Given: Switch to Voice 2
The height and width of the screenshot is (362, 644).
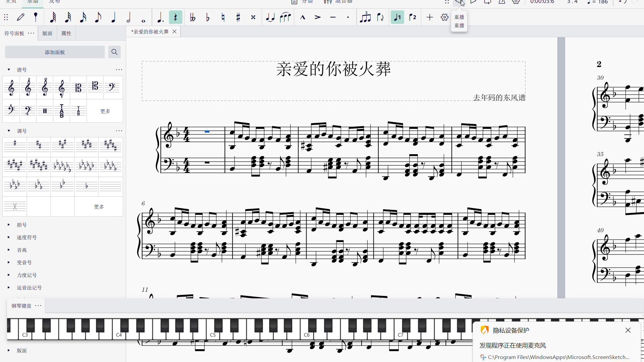Looking at the screenshot, I should click(413, 17).
